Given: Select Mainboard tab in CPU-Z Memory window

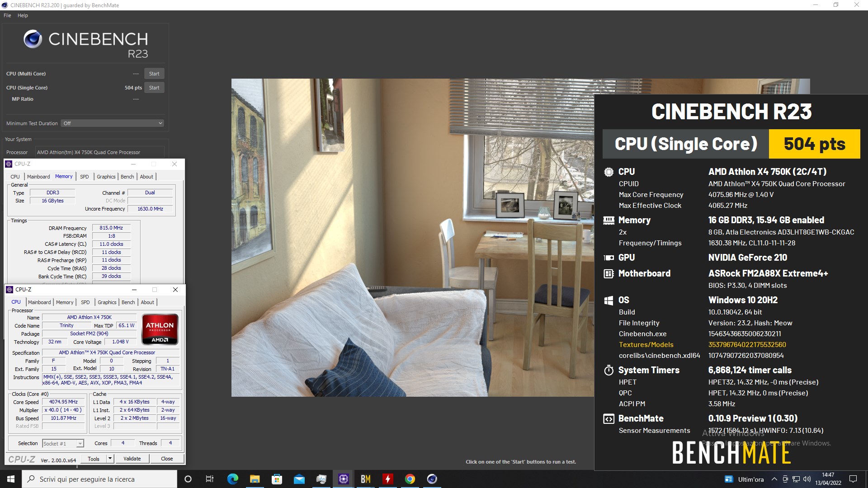Looking at the screenshot, I should [x=38, y=177].
